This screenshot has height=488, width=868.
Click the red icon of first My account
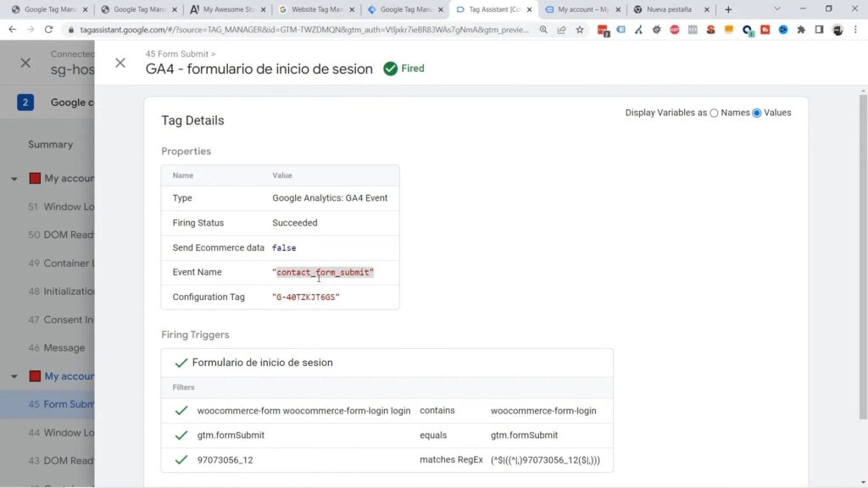coord(35,178)
